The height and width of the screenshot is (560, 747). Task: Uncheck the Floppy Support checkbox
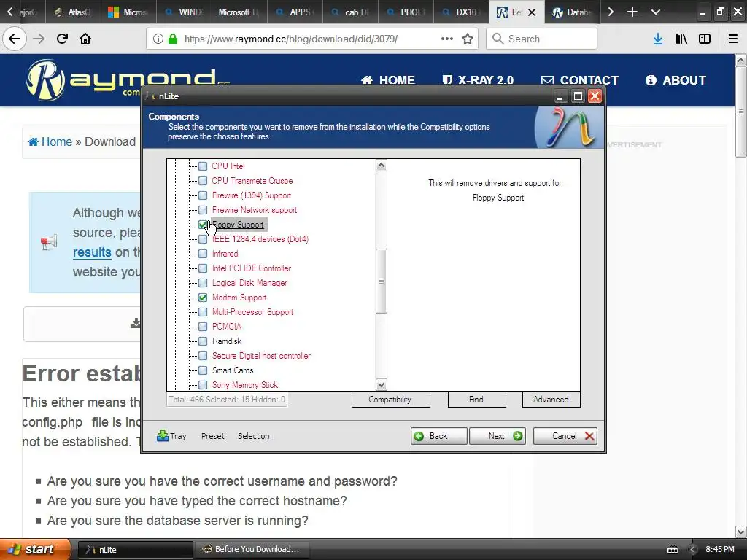203,225
